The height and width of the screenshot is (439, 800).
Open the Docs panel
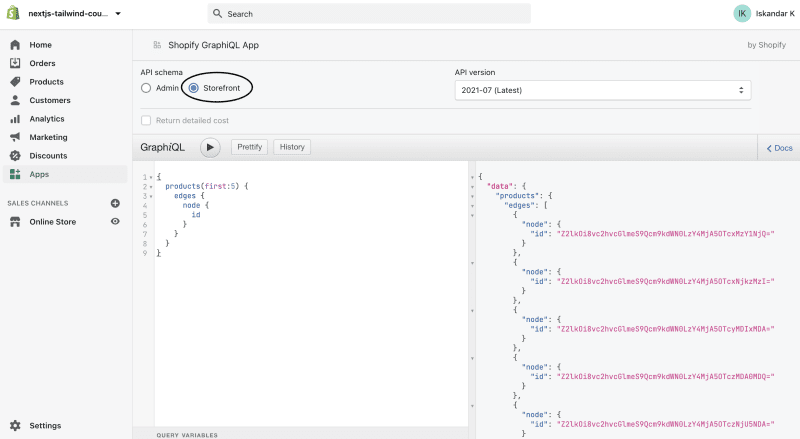780,148
